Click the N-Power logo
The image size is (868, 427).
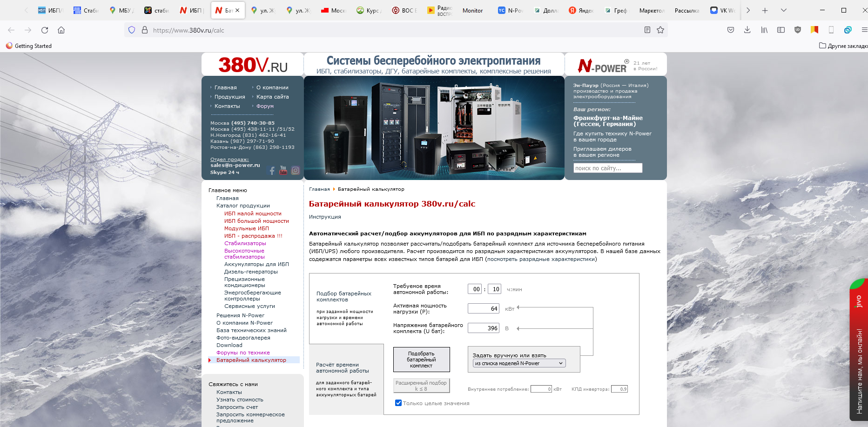coord(603,66)
